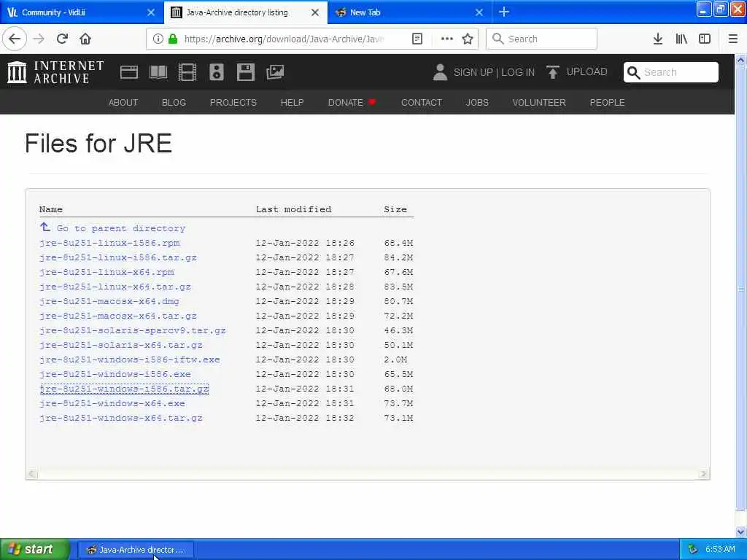
Task: Show sidebars icon in toolbar
Action: pos(705,39)
